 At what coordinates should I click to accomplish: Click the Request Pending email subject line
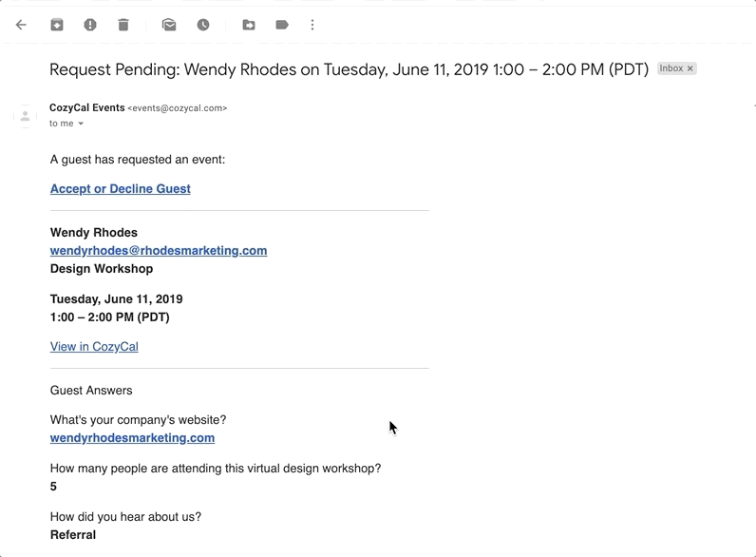[349, 69]
